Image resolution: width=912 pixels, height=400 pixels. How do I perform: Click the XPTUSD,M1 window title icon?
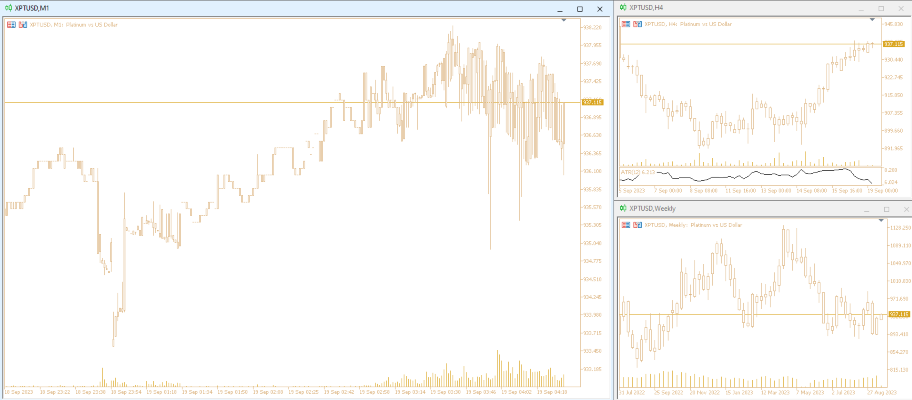[x=8, y=8]
